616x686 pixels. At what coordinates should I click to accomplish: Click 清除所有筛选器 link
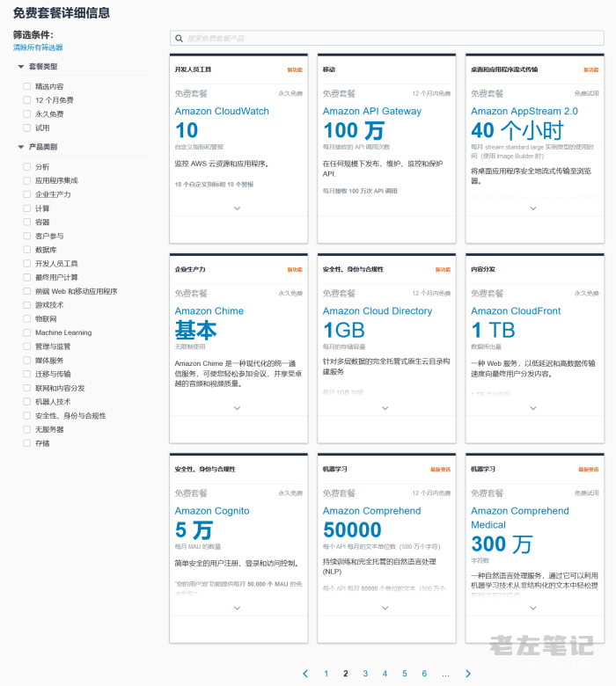coord(38,47)
